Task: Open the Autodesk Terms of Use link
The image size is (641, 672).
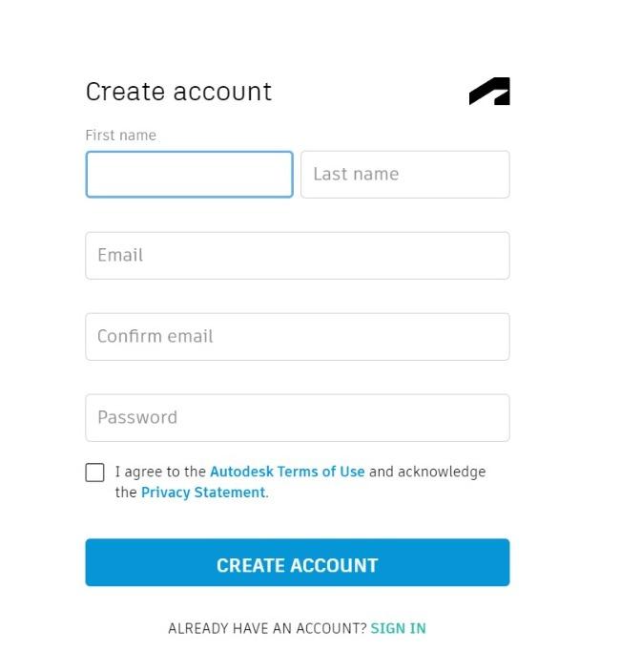Action: 287,472
